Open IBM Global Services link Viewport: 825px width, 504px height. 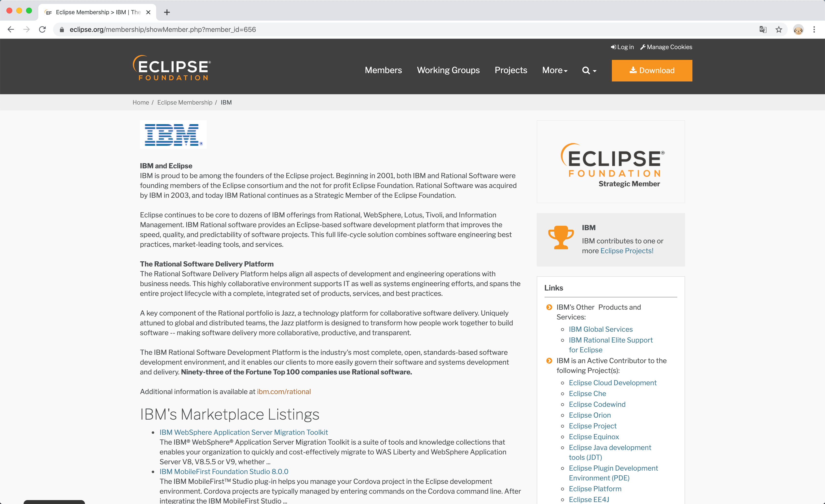[x=601, y=329]
